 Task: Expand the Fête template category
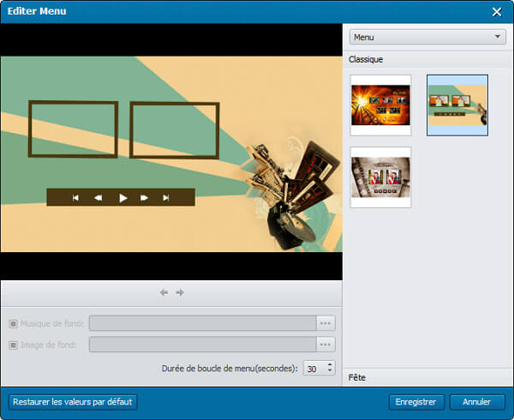427,377
